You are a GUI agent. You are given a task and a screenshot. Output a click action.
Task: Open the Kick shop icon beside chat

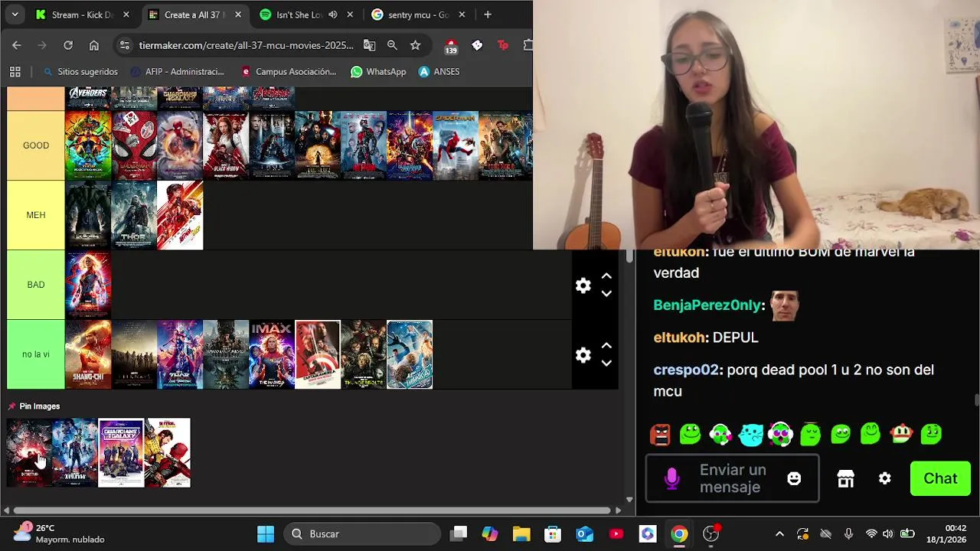click(845, 478)
